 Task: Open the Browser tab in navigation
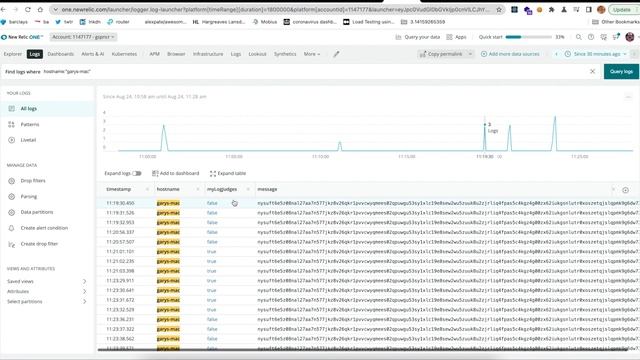tap(176, 54)
